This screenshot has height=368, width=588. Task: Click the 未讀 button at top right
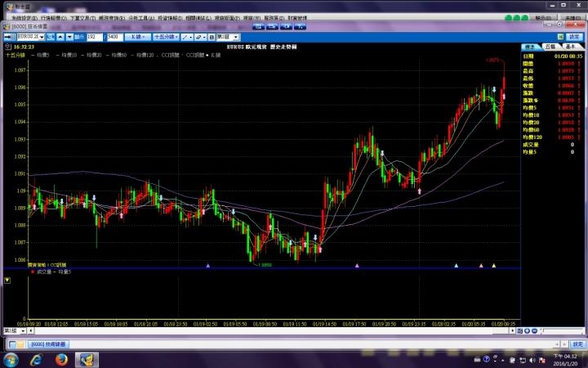572,18
